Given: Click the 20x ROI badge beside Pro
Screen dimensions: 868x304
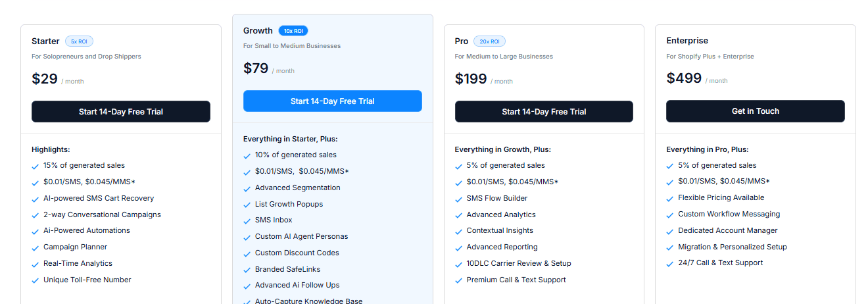Looking at the screenshot, I should 488,41.
